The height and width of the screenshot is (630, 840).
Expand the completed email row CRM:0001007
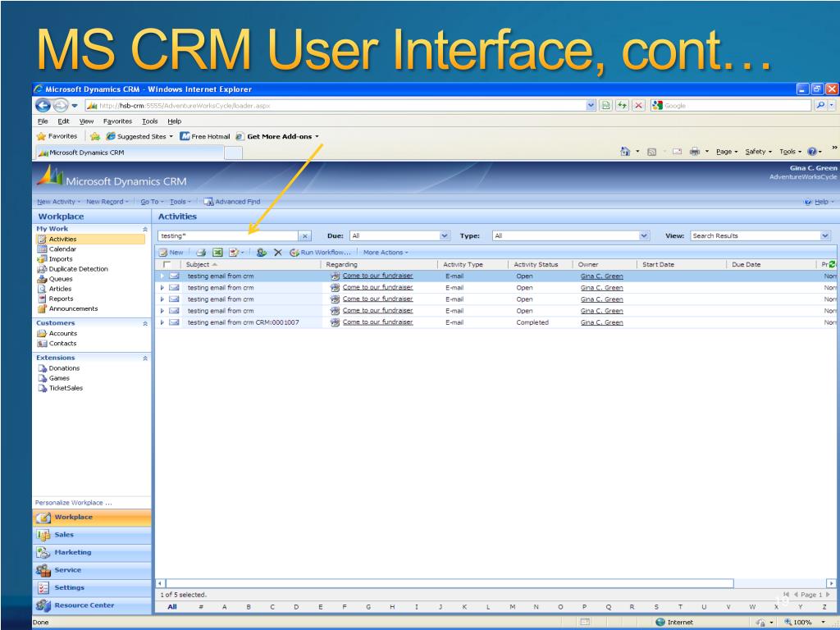click(162, 322)
